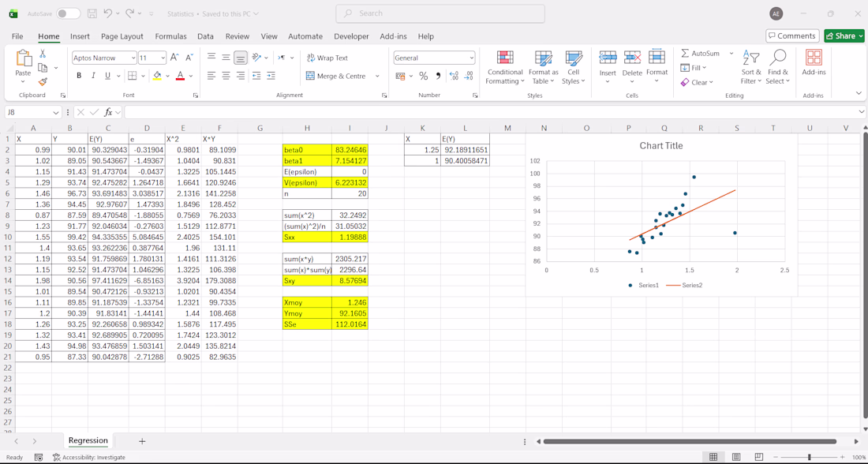Image resolution: width=868 pixels, height=464 pixels.
Task: Switch to the Data ribbon tab
Action: [205, 36]
